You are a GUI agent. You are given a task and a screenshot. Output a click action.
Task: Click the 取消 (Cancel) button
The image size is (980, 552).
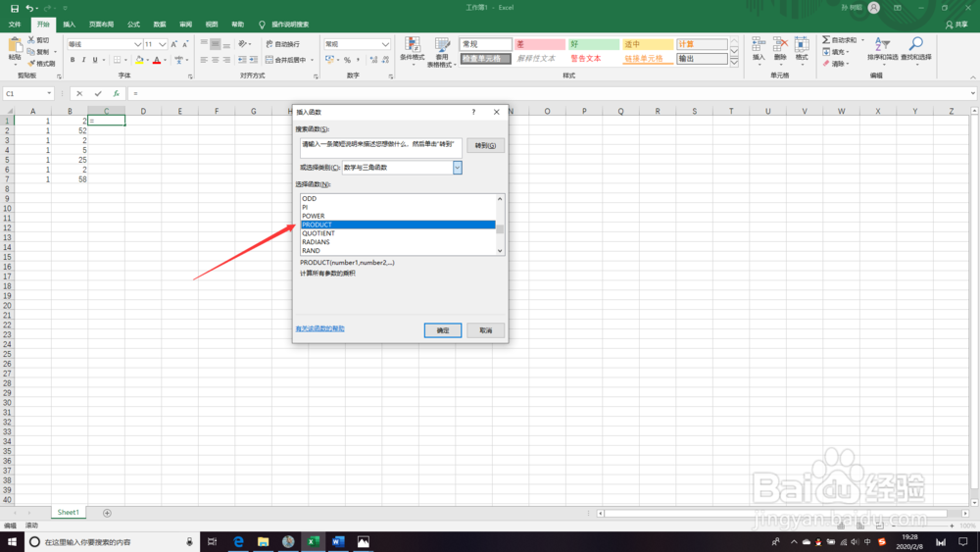(x=486, y=330)
